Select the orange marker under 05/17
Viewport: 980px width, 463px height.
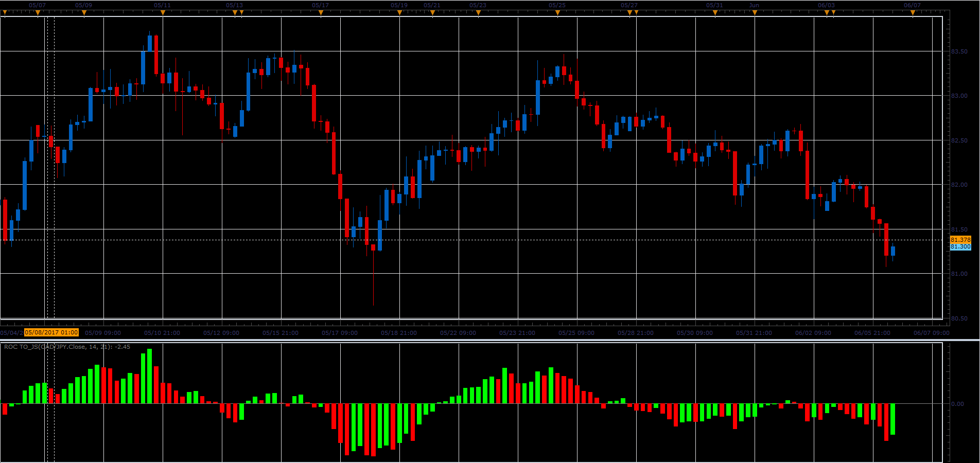pos(321,13)
